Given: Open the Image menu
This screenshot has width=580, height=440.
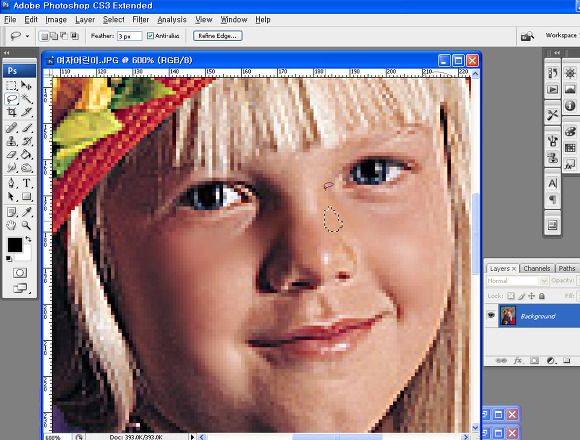Looking at the screenshot, I should (56, 20).
